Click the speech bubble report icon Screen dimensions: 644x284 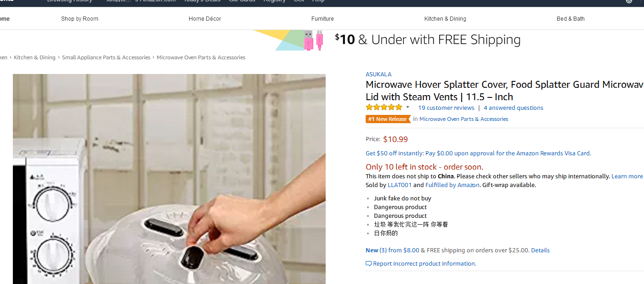click(x=368, y=264)
